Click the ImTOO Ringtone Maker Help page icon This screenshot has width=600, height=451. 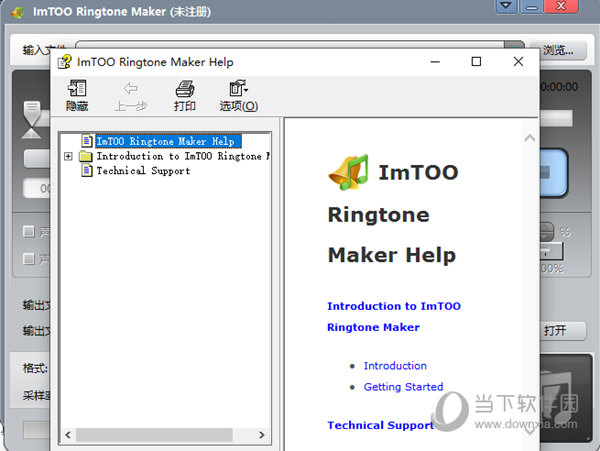(x=87, y=141)
